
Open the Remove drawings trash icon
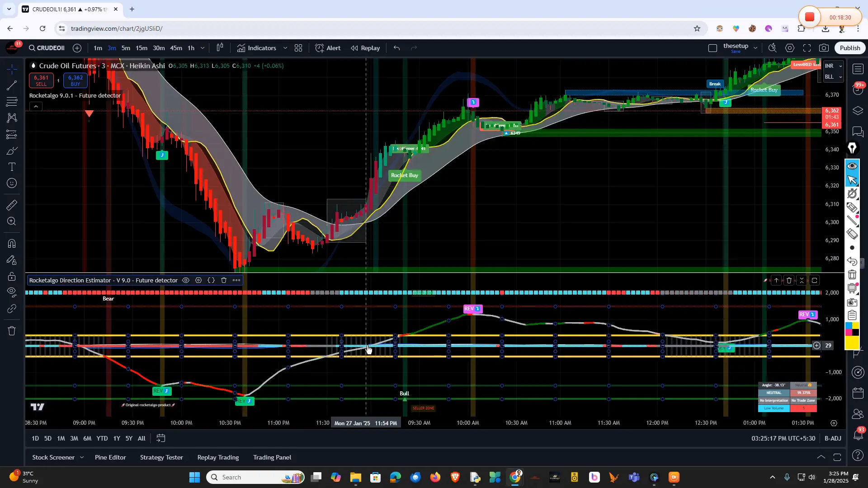point(11,331)
